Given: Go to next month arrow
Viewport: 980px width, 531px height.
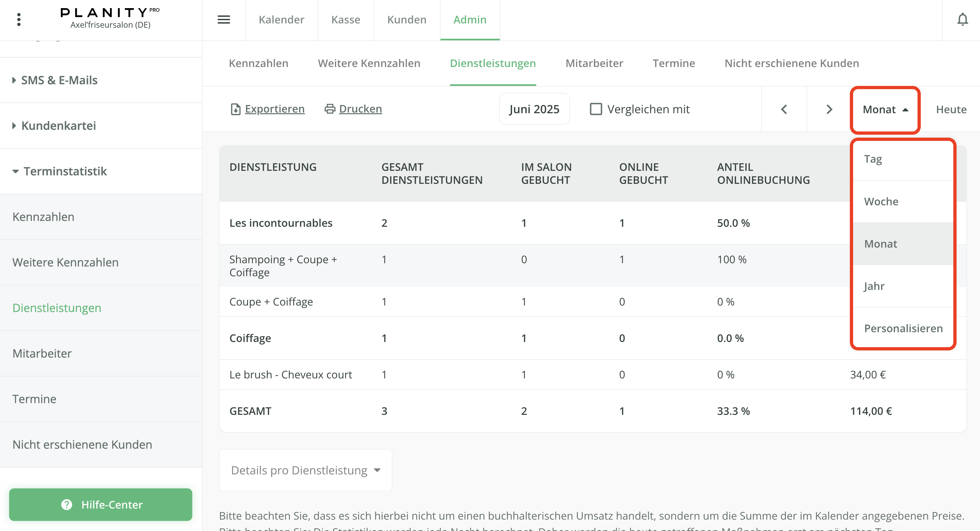Looking at the screenshot, I should tap(829, 110).
